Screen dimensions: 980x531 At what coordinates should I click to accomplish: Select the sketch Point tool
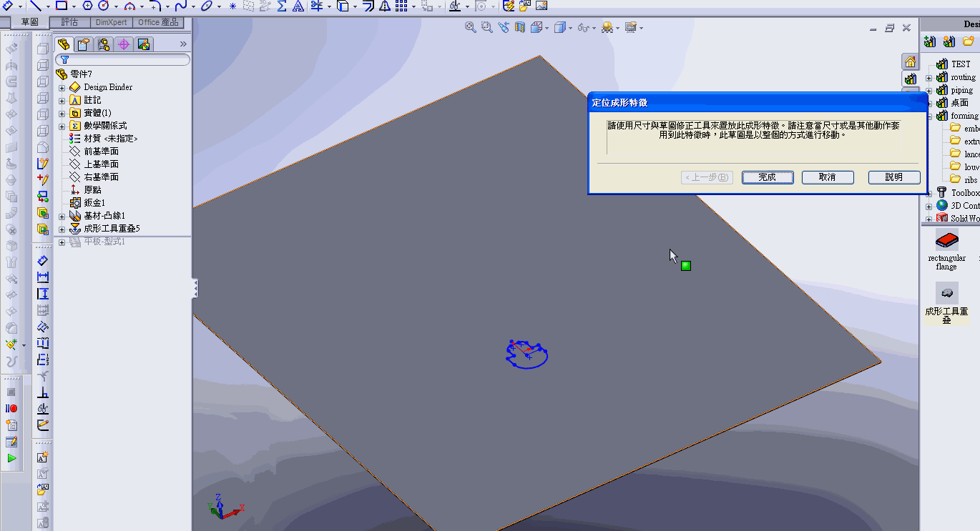pyautogui.click(x=232, y=6)
